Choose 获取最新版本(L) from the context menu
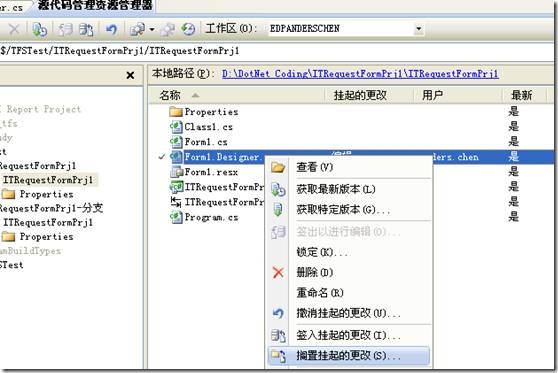 349,189
